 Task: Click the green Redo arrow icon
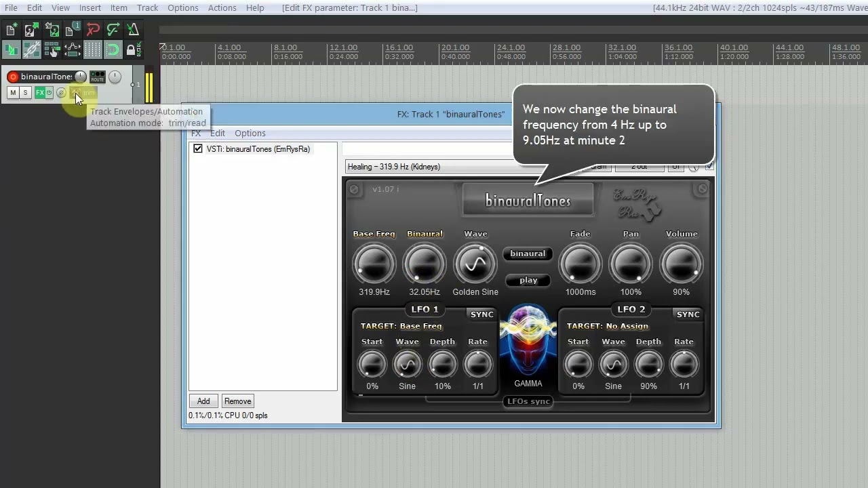(113, 29)
